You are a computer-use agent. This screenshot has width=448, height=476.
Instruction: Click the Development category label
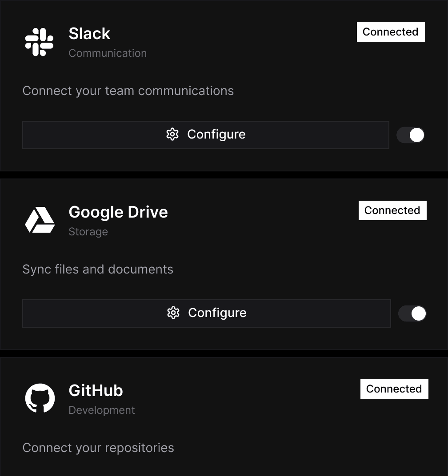[x=101, y=410]
